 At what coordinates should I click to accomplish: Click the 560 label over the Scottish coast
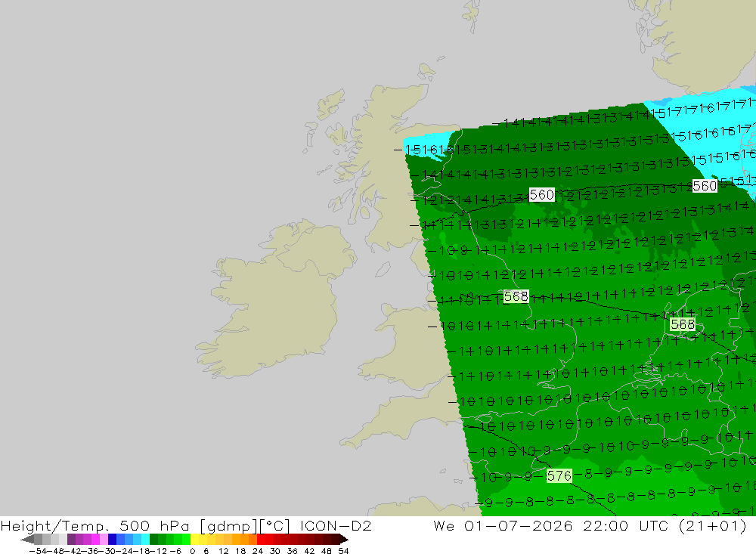click(542, 195)
